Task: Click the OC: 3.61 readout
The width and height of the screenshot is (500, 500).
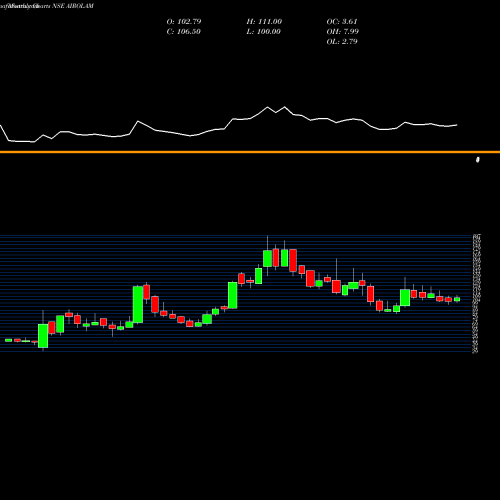Action: tap(342, 21)
